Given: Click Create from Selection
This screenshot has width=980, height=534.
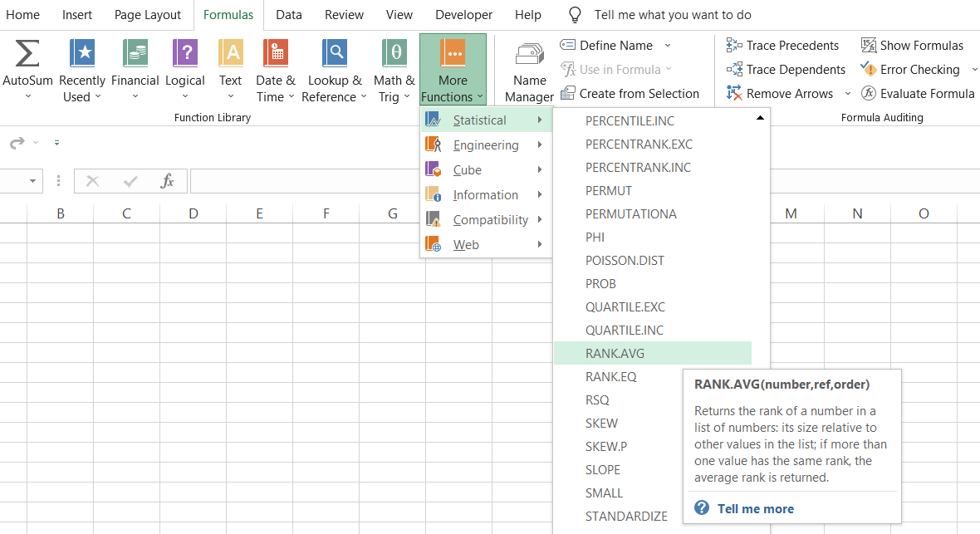Looking at the screenshot, I should [639, 93].
